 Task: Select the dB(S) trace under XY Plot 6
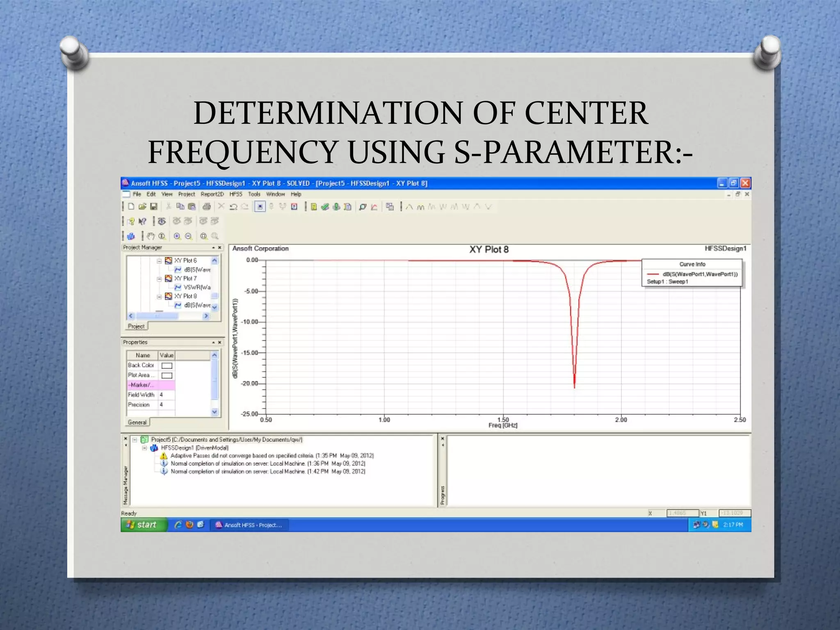(193, 270)
